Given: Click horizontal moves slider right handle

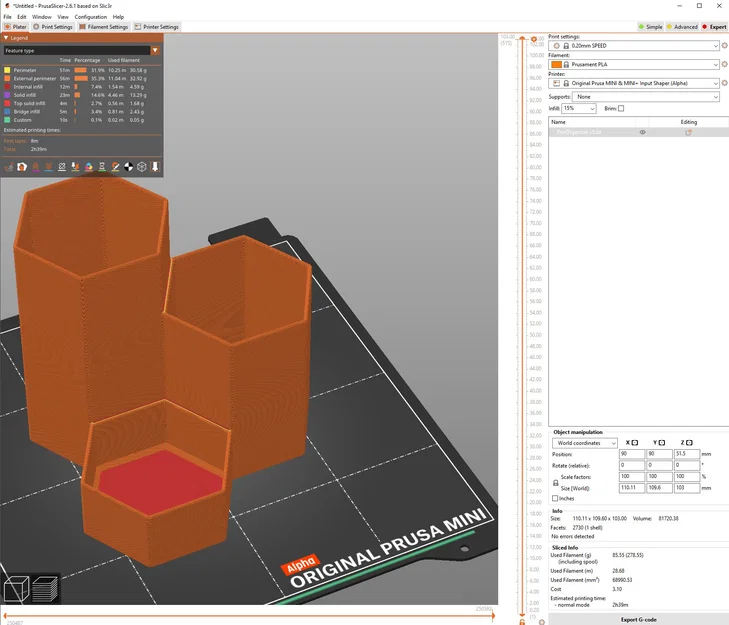Looking at the screenshot, I should 493,616.
